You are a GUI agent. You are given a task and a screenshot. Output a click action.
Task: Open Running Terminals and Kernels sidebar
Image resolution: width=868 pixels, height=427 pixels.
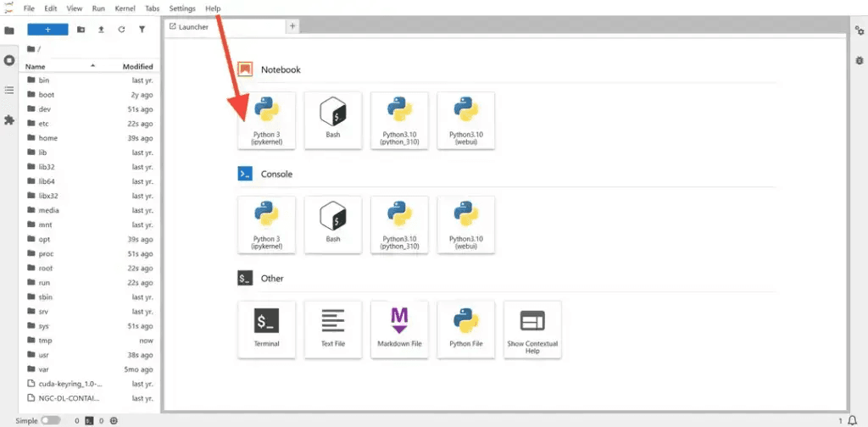coord(9,60)
